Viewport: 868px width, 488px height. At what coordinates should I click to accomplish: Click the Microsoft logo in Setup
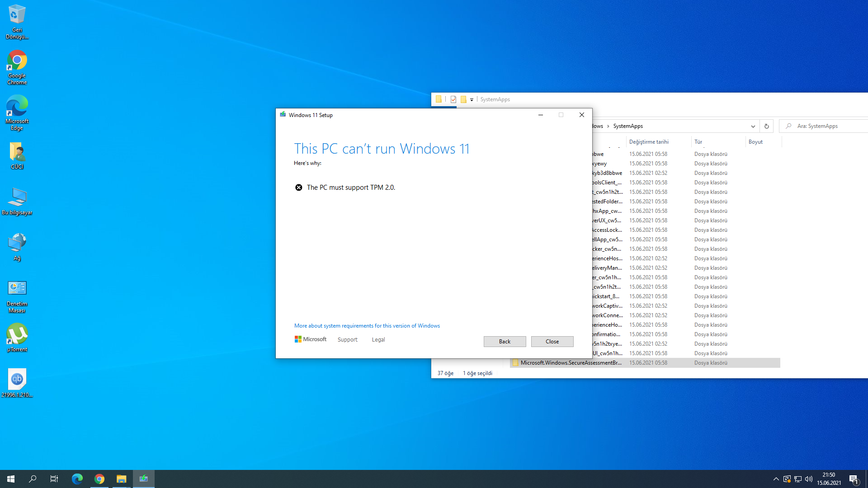[311, 339]
